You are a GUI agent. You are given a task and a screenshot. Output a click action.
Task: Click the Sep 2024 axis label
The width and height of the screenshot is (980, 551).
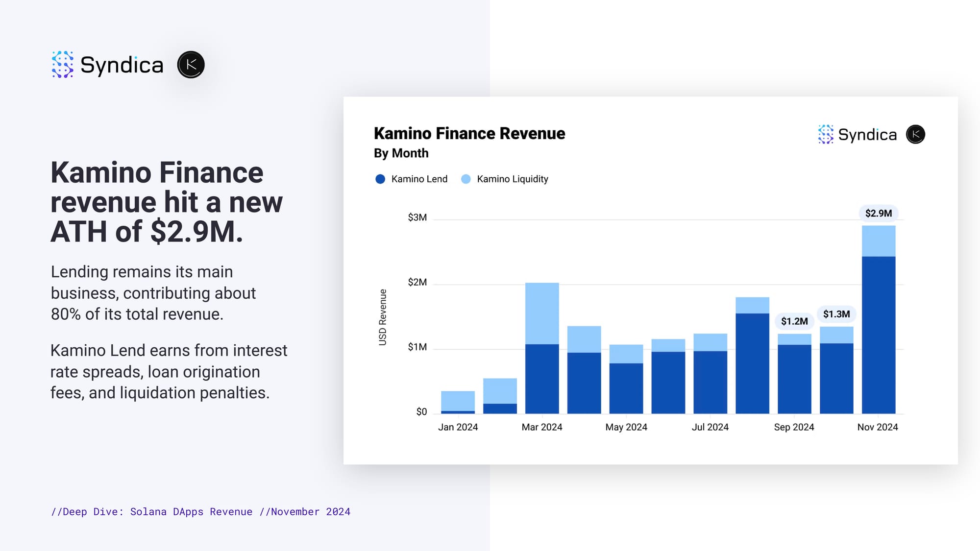(x=794, y=427)
